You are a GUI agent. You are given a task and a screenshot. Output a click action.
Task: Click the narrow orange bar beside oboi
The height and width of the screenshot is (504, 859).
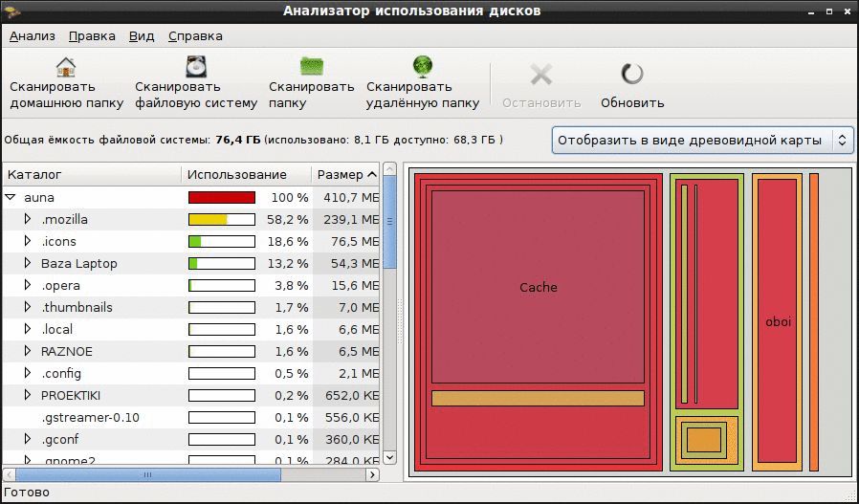pyautogui.click(x=813, y=321)
